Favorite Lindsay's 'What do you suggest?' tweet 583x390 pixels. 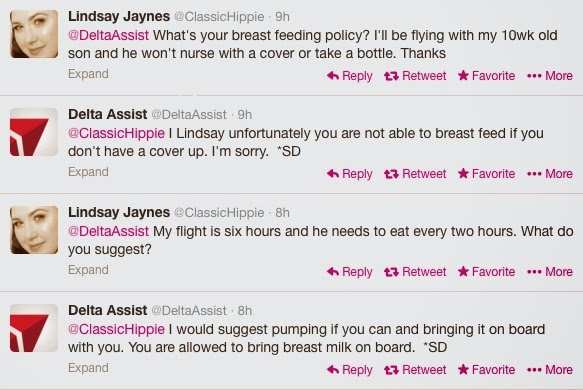[x=486, y=272]
